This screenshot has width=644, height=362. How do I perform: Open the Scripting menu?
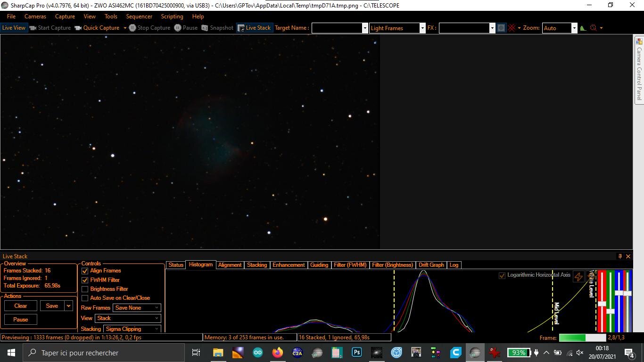[x=172, y=16]
